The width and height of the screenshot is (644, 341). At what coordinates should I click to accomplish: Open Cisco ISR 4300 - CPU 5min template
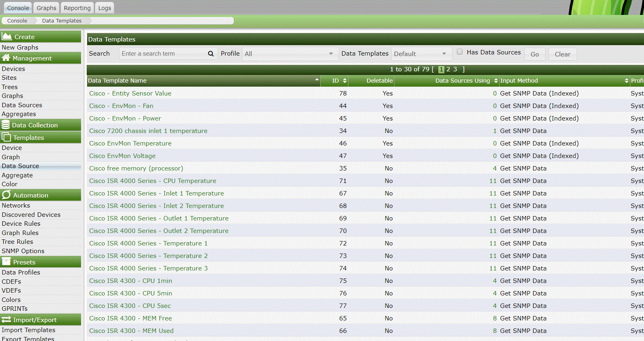click(131, 293)
